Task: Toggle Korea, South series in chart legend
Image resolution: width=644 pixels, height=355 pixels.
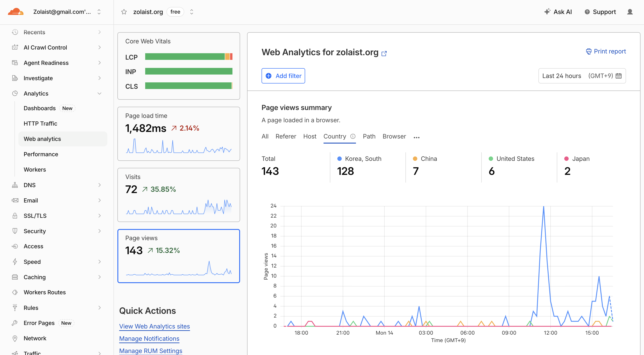Action: coord(359,159)
